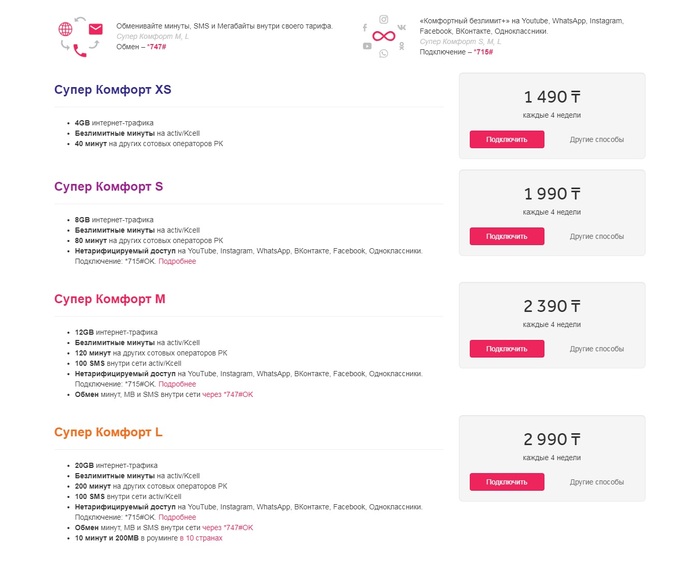Open Подробнее link under Супер Комфорт M
Viewport: 700px width, 570px height.
click(177, 384)
